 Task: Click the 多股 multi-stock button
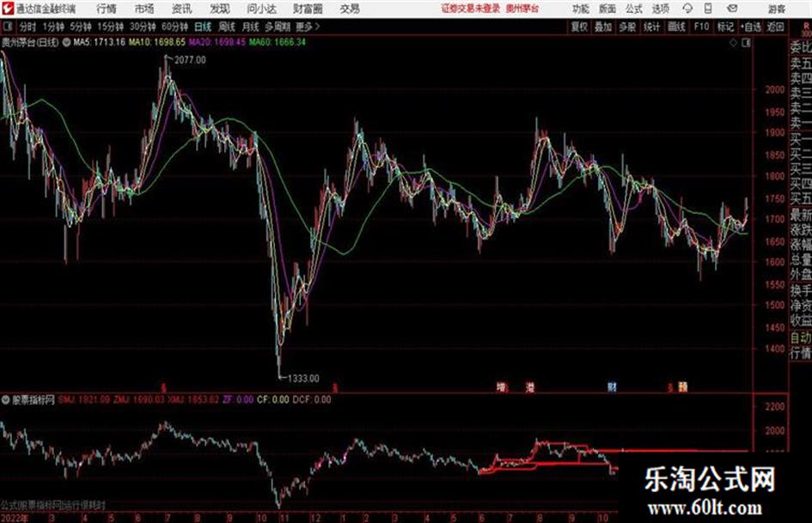(627, 27)
